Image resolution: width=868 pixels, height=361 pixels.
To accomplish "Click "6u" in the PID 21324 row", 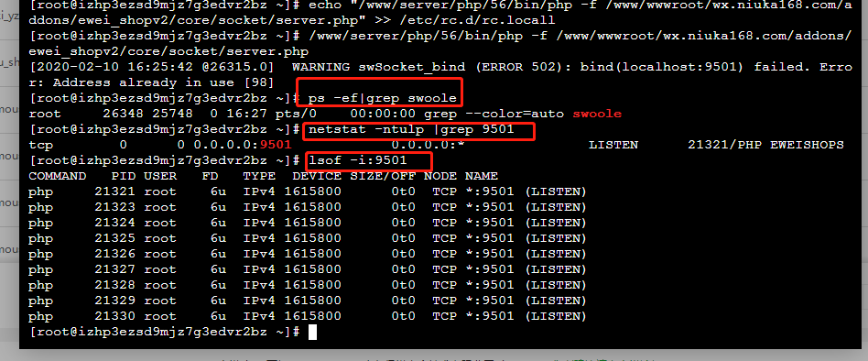I will point(218,223).
